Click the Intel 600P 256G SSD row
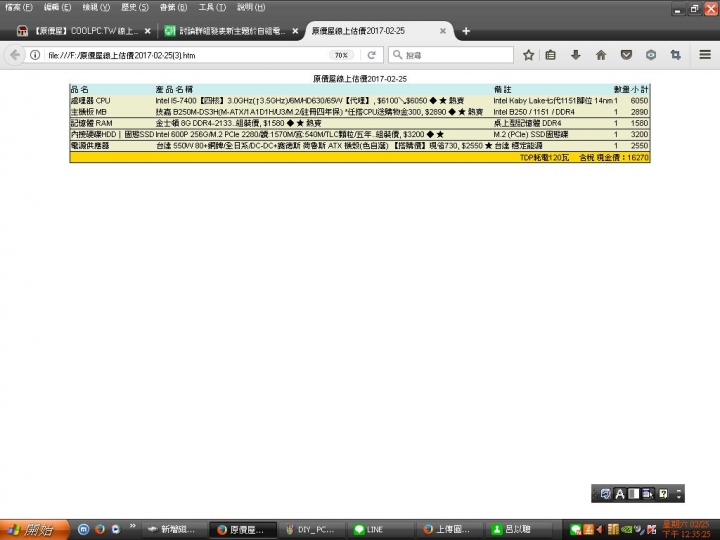The image size is (720, 540). [360, 134]
